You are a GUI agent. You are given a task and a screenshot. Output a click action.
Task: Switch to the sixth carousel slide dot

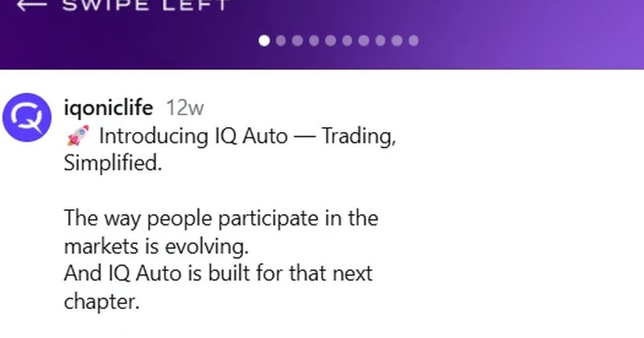347,41
